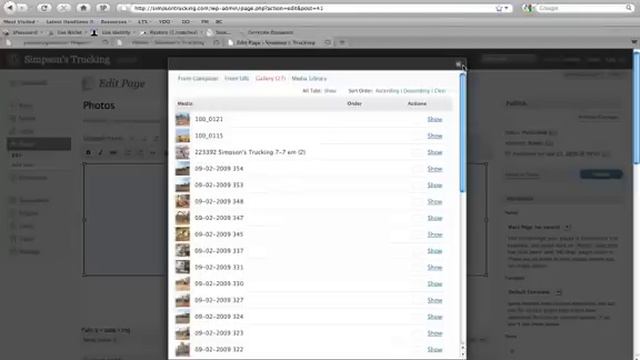Open the Latest Headlines bookmark folder
640x360 pixels.
click(x=69, y=22)
